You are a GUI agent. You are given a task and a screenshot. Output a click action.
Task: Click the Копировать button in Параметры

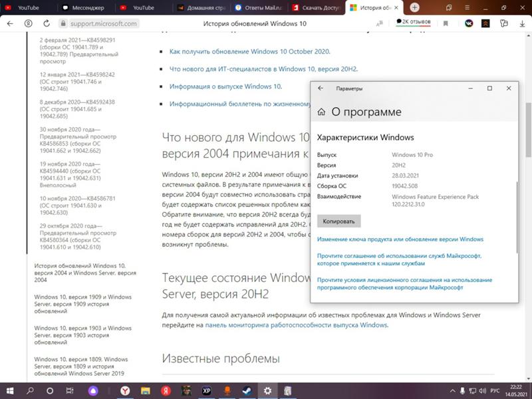pos(338,221)
